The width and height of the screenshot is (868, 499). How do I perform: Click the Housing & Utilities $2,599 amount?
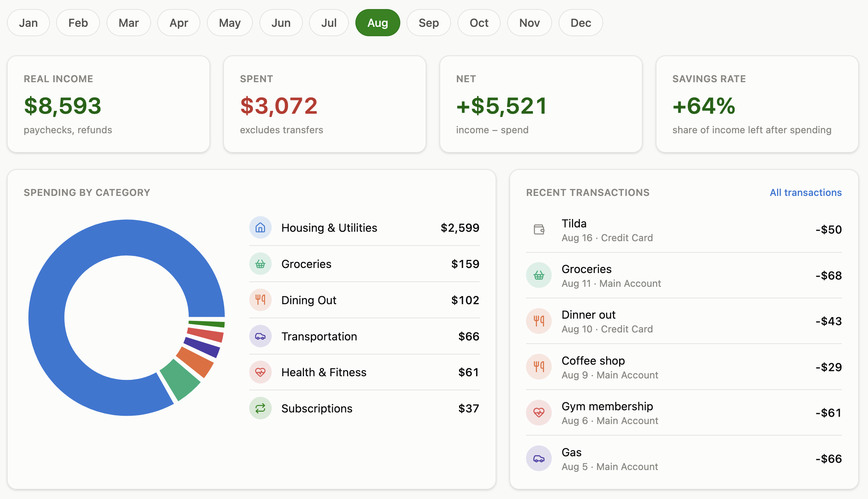(460, 228)
